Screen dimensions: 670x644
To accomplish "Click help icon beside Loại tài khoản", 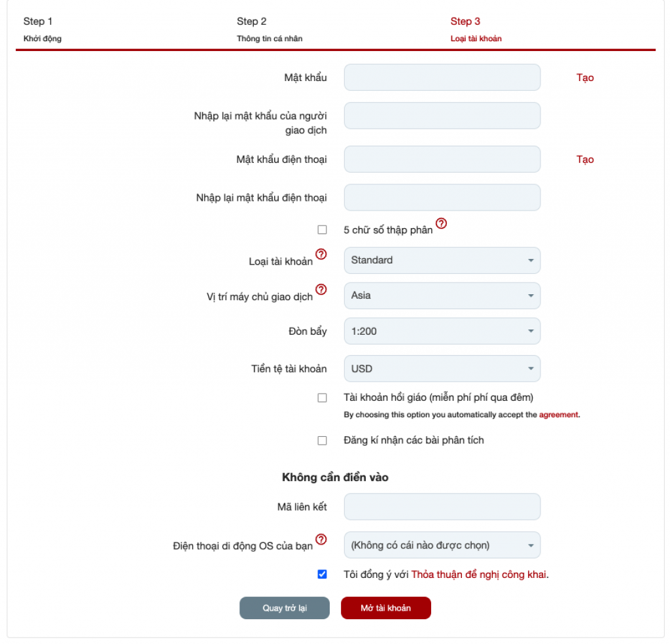I will click(x=321, y=254).
